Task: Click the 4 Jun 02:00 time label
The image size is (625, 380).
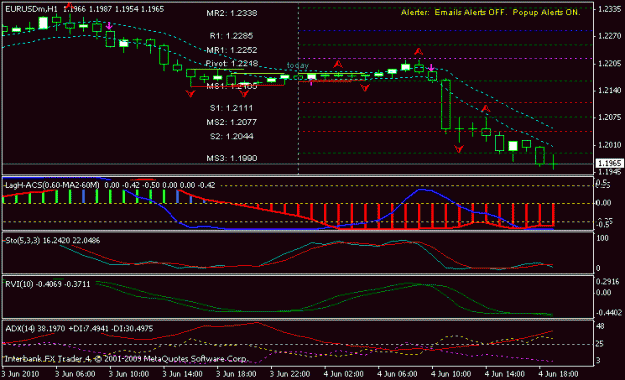Action: click(x=344, y=374)
